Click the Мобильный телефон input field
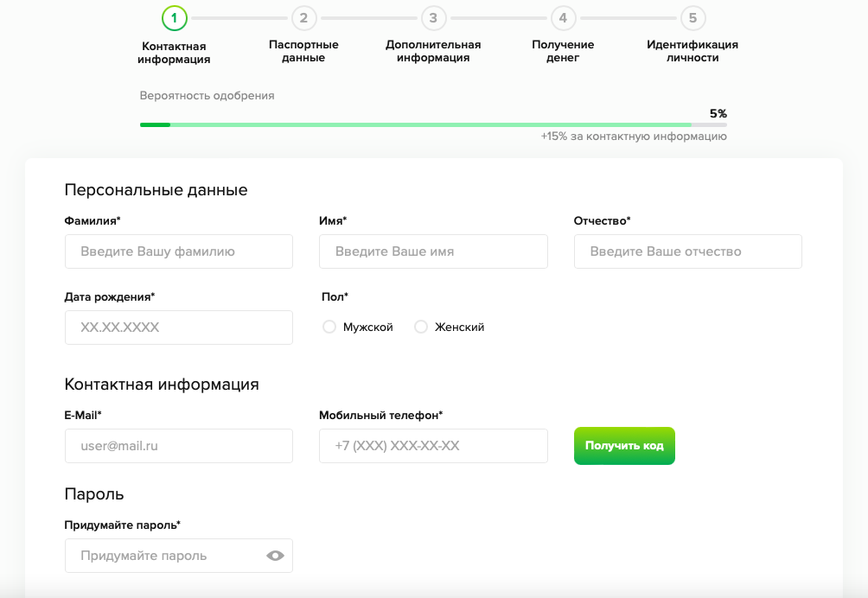The width and height of the screenshot is (868, 598). click(433, 446)
